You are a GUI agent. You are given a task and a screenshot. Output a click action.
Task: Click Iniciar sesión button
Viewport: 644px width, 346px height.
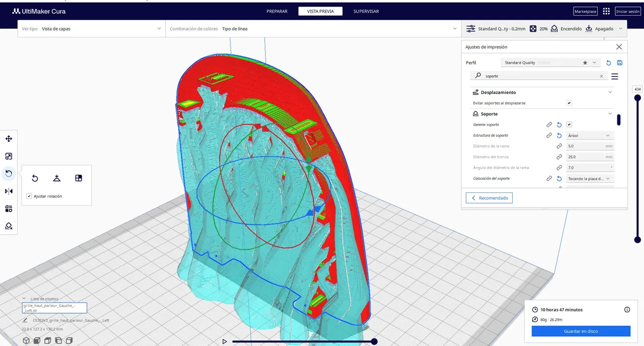pos(628,11)
